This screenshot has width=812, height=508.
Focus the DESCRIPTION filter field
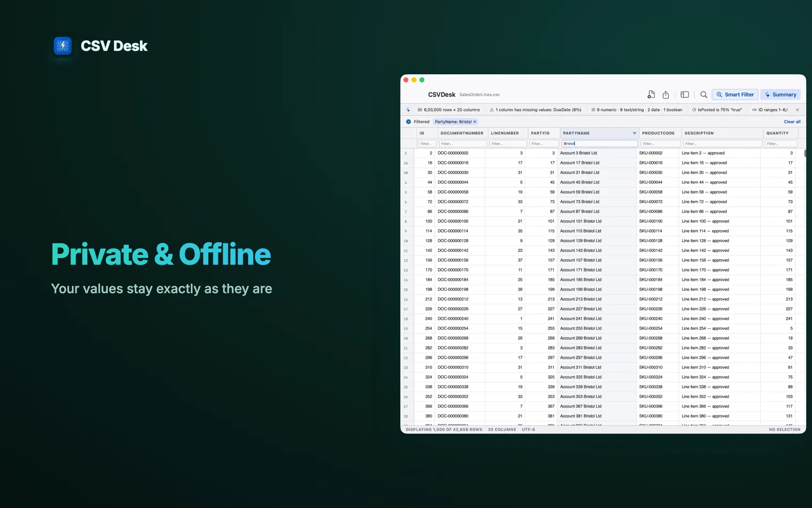pos(722,143)
